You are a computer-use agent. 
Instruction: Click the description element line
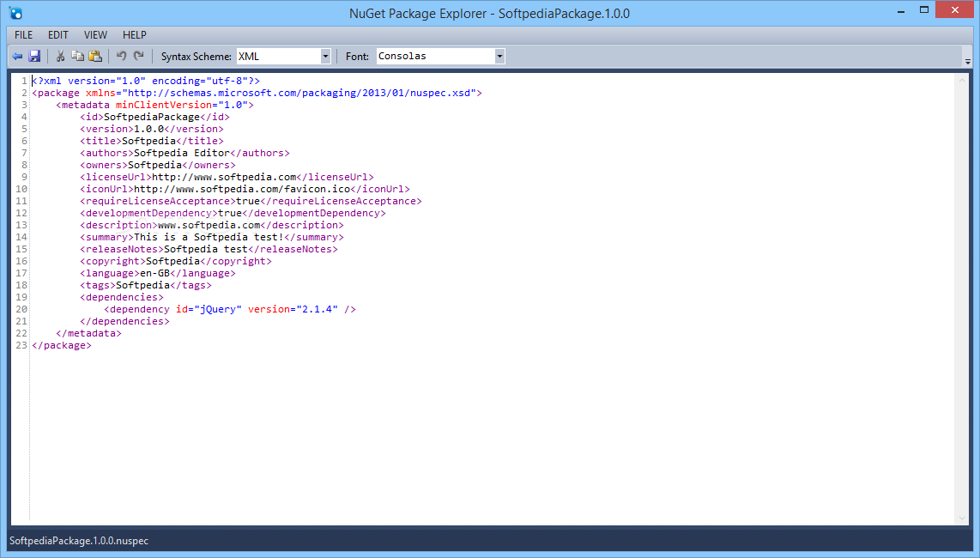pyautogui.click(x=212, y=225)
